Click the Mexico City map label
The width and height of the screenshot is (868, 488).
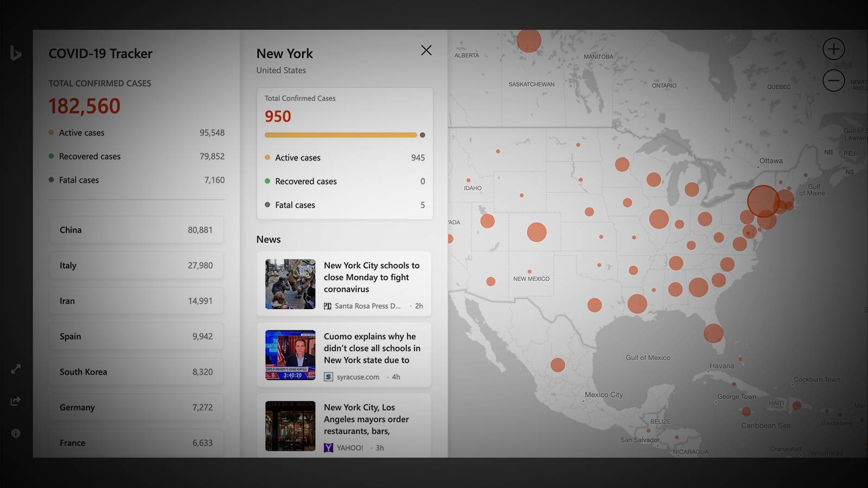[x=604, y=395]
